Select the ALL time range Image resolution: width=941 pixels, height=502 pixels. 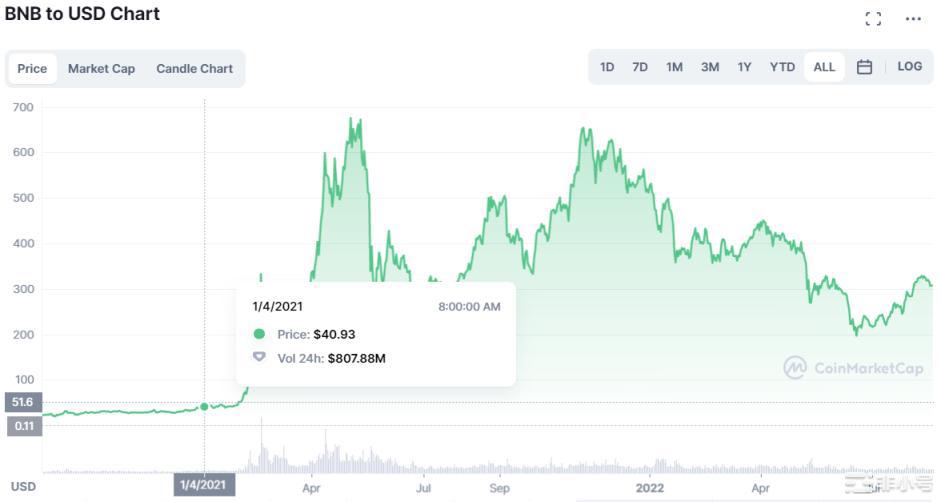[824, 67]
